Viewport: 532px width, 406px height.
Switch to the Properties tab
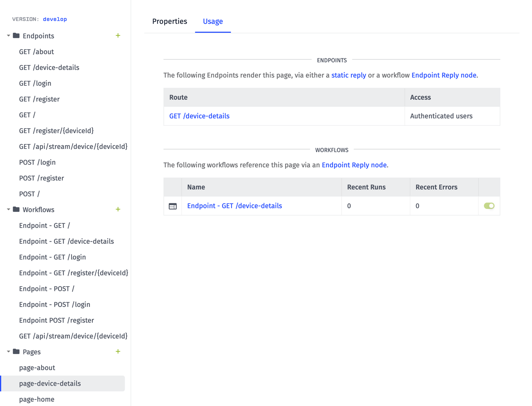[170, 21]
